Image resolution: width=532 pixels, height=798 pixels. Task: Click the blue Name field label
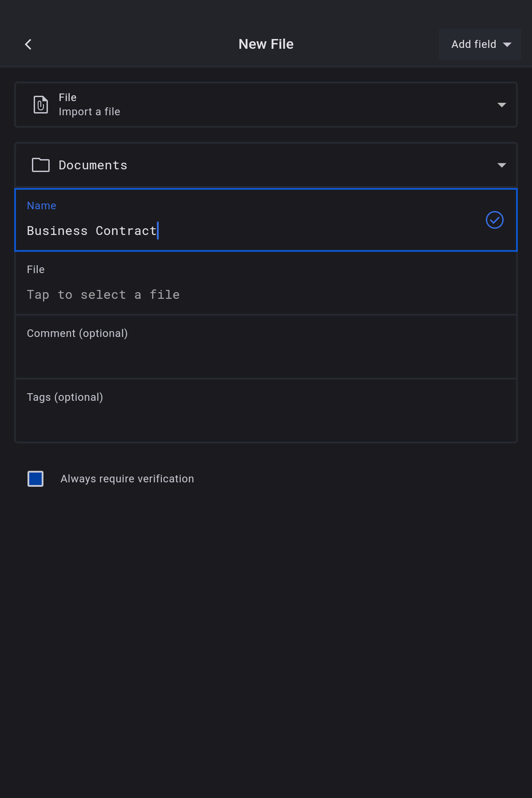tap(42, 206)
